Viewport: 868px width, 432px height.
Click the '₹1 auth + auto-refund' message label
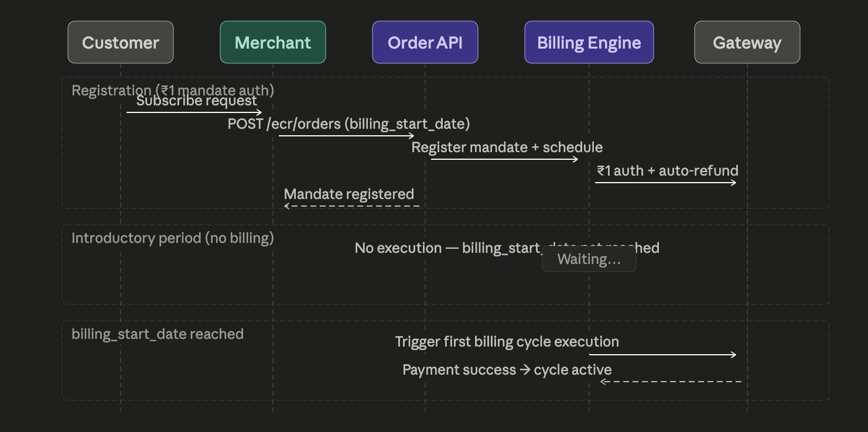tap(668, 171)
